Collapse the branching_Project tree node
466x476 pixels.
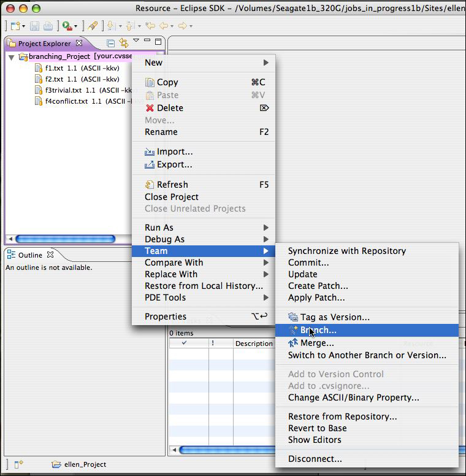pyautogui.click(x=12, y=56)
